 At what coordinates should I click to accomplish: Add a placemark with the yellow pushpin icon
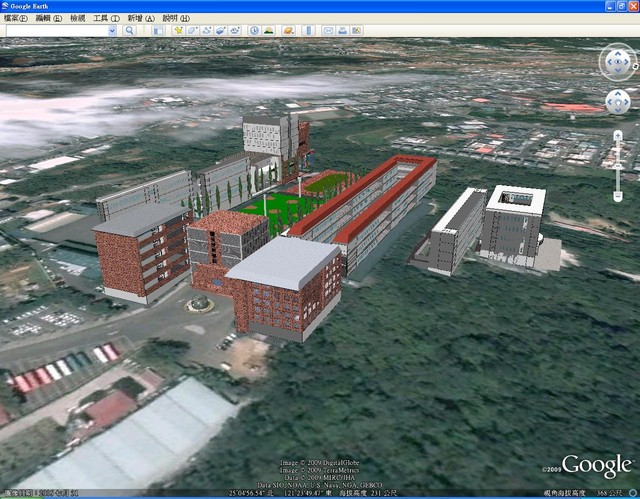pyautogui.click(x=178, y=30)
